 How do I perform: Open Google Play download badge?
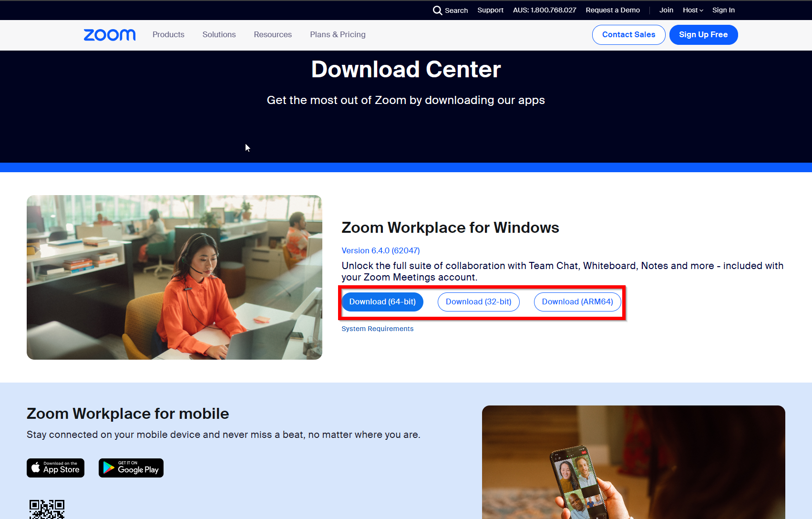tap(131, 468)
